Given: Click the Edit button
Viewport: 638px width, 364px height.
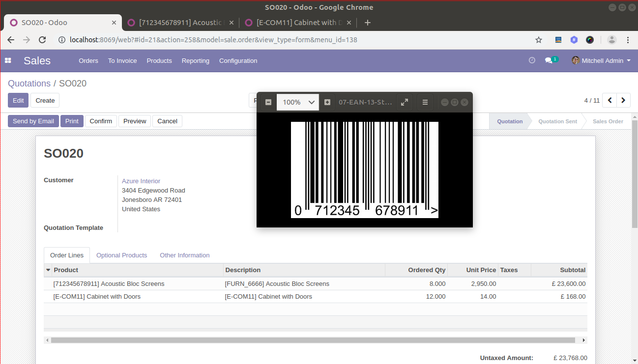Looking at the screenshot, I should point(18,100).
